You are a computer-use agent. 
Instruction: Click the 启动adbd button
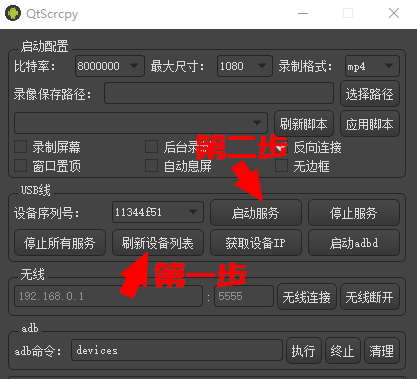pyautogui.click(x=354, y=243)
